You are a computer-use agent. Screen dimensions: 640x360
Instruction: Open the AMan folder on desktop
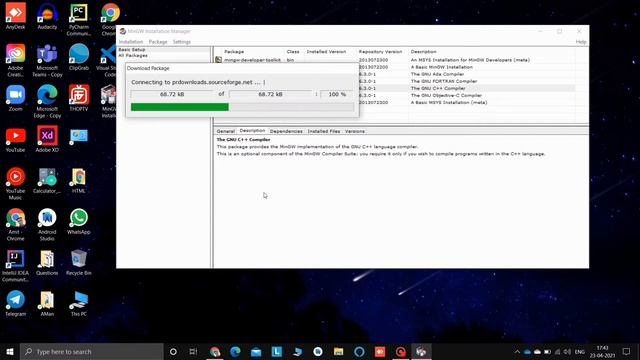pyautogui.click(x=47, y=303)
